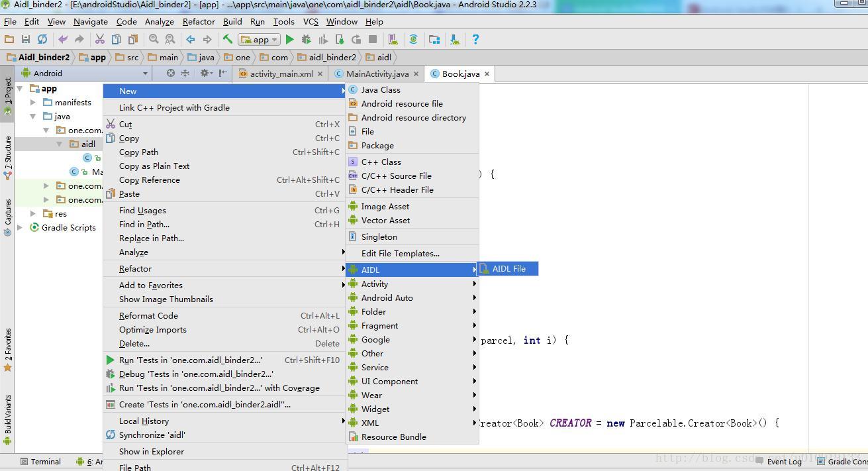Open the Refactor menu in menu bar
Viewport: 868px width, 471px height.
(199, 21)
